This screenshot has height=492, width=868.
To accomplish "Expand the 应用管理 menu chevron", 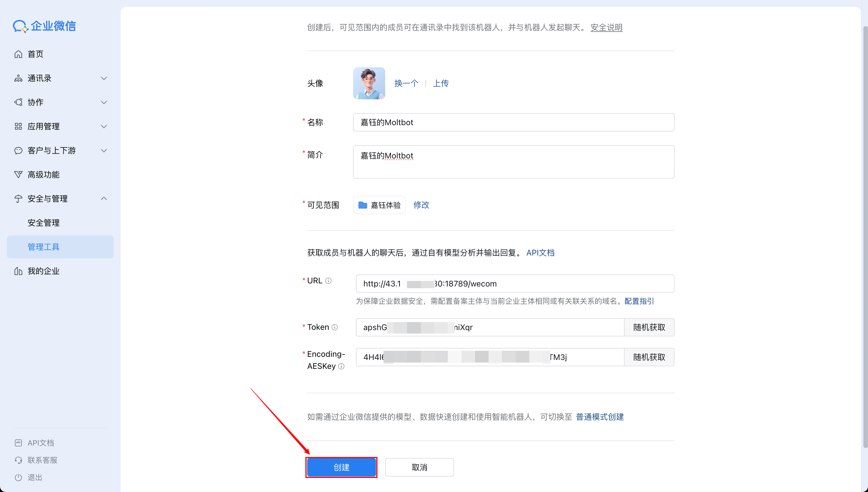I will pyautogui.click(x=104, y=126).
